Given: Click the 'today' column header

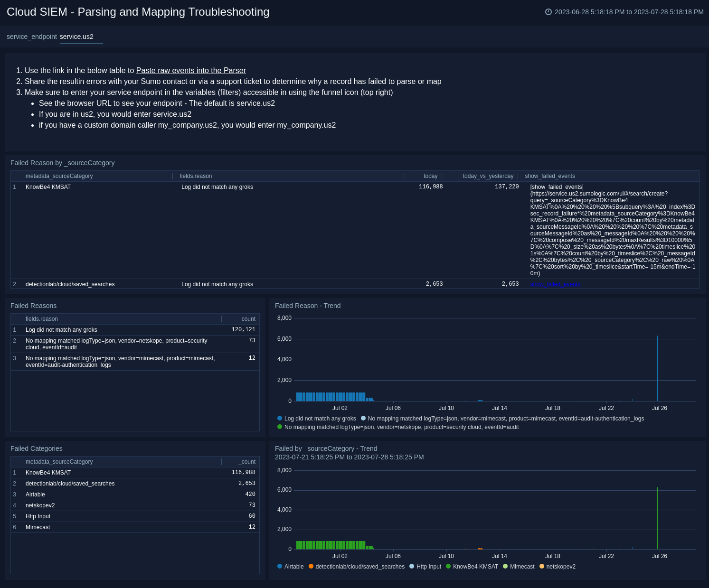Looking at the screenshot, I should (430, 176).
